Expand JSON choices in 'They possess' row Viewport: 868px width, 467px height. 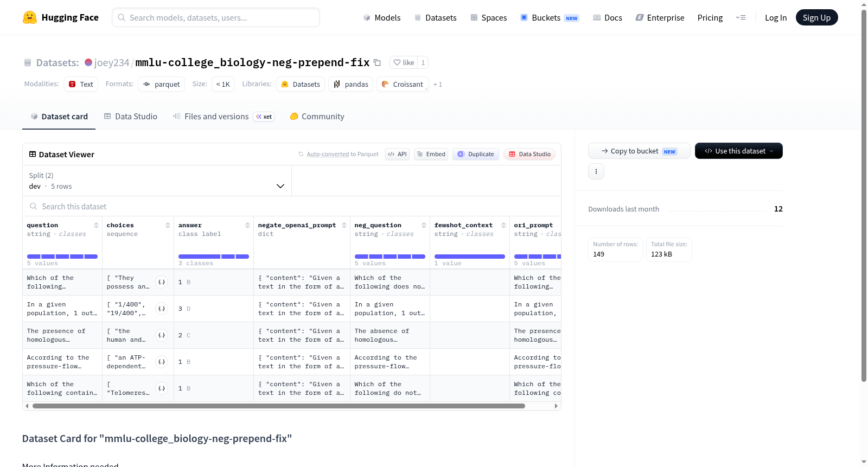pos(162,282)
